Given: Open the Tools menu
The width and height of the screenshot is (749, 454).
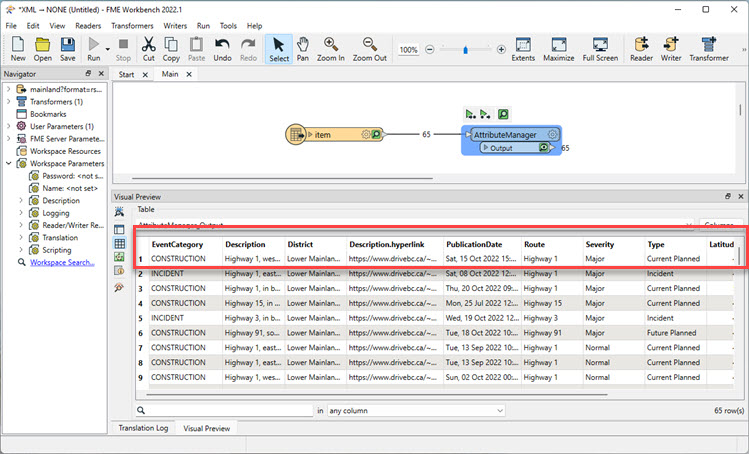Looking at the screenshot, I should tap(228, 26).
